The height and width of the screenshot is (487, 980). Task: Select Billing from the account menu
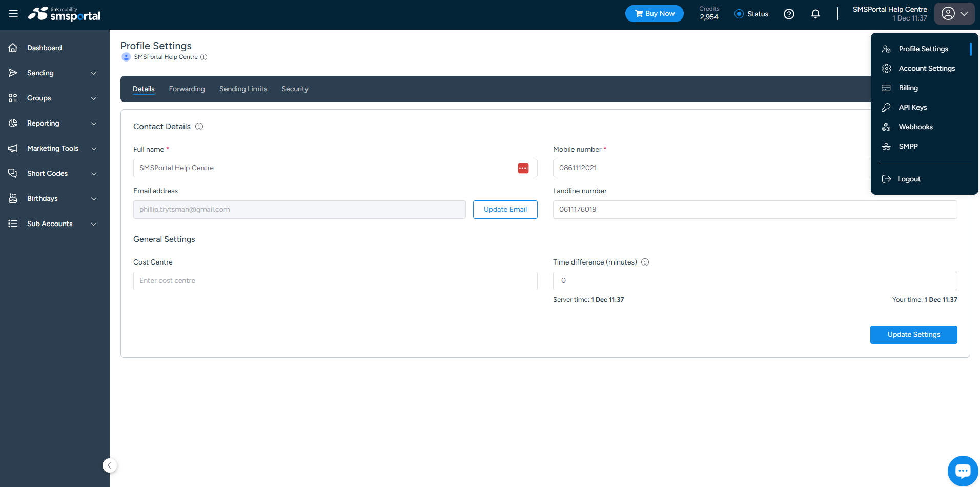(x=907, y=88)
